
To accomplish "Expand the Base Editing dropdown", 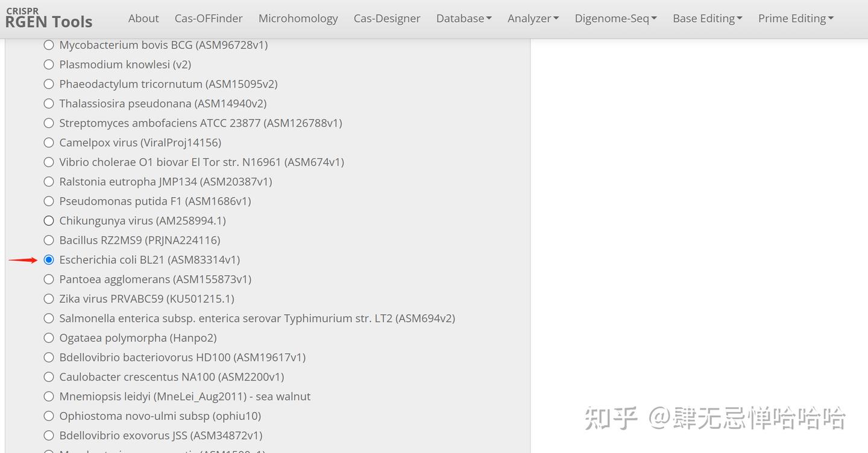I will 707,18.
